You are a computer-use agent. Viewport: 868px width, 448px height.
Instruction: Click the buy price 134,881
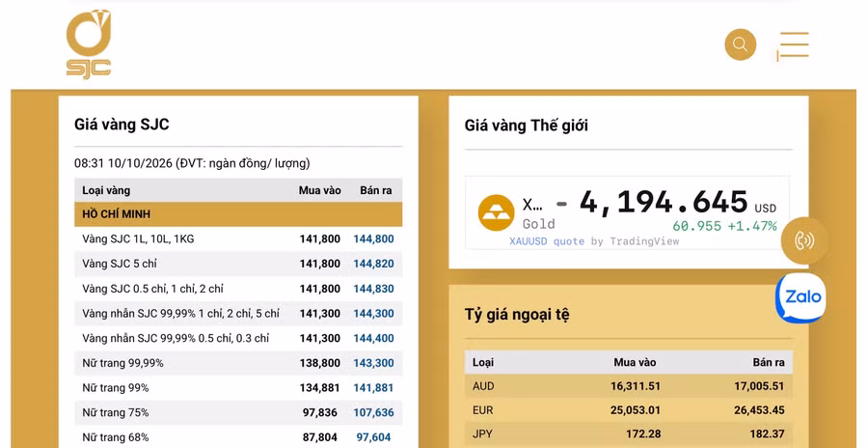320,388
